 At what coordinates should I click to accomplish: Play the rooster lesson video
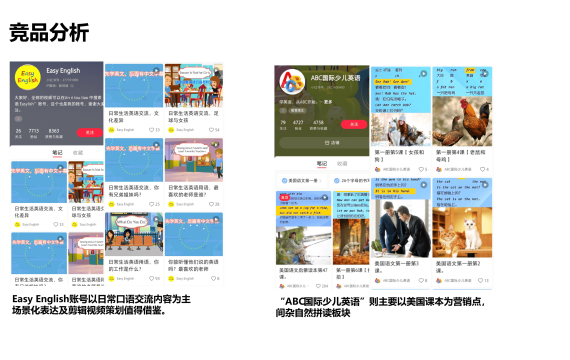485,74
